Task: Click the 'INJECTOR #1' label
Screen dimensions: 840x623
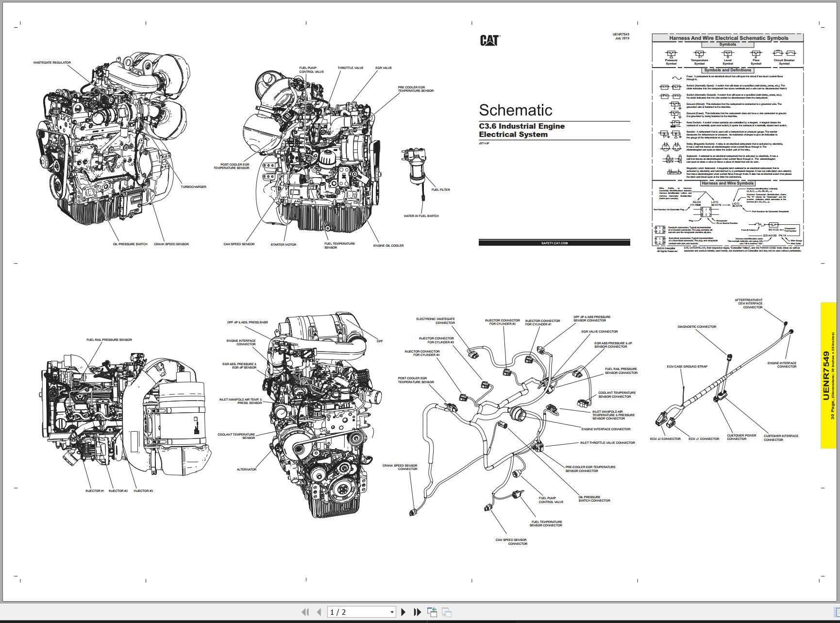Action: tap(95, 491)
